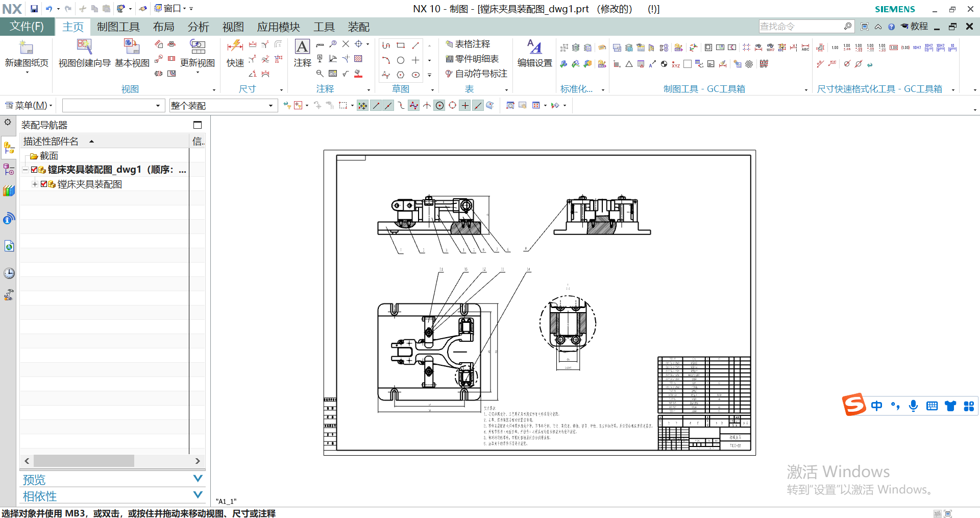This screenshot has height=518, width=980.
Task: Expand the 镗床夹具装配图 child node
Action: click(x=35, y=184)
